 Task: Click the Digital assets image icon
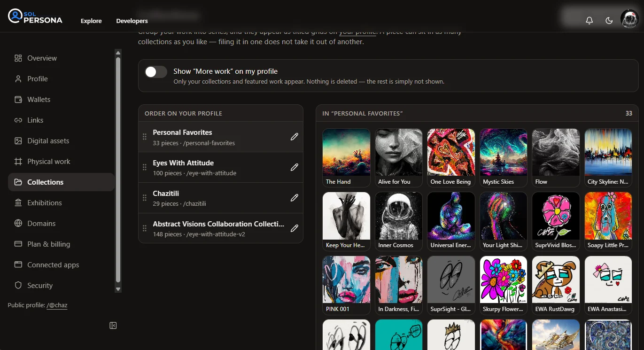tap(18, 141)
